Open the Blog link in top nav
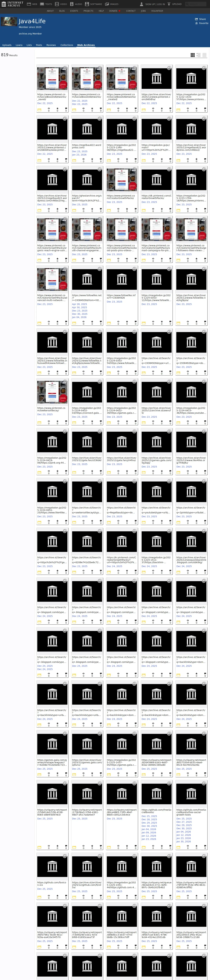Screen dimensions: 210x980 point(62,11)
